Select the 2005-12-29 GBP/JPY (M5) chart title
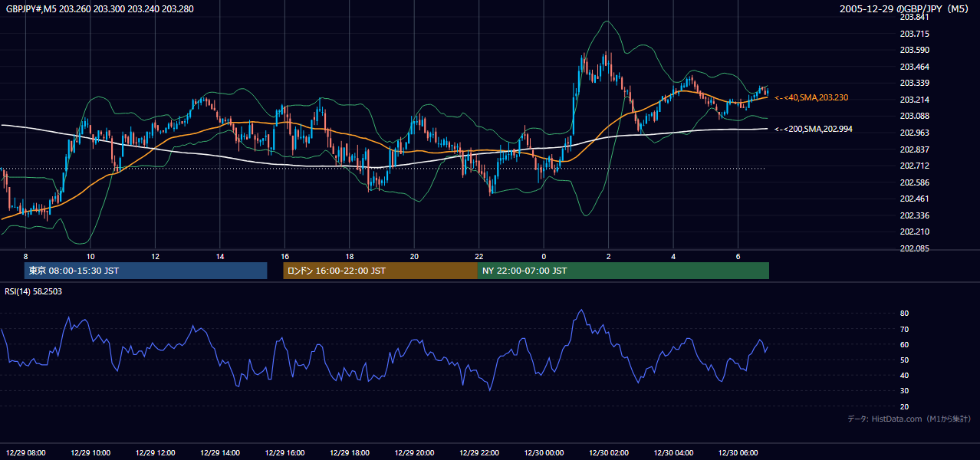Image resolution: width=980 pixels, height=460 pixels. [x=906, y=9]
